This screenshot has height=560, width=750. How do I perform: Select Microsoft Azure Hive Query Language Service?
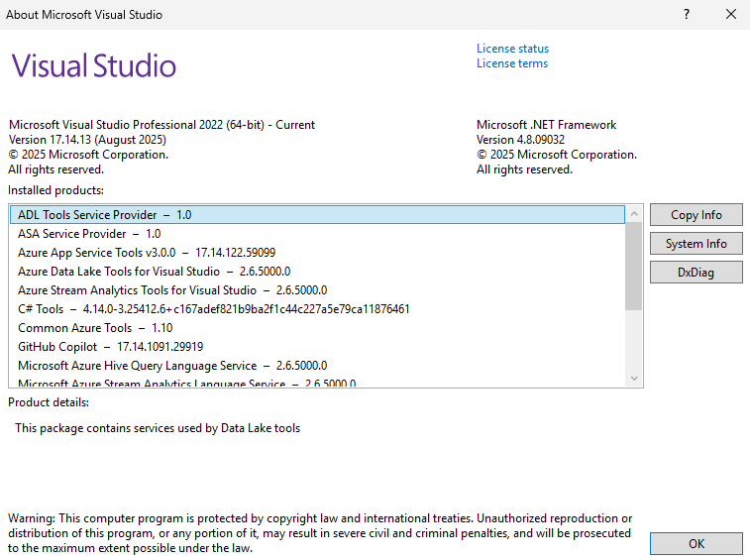click(317, 366)
